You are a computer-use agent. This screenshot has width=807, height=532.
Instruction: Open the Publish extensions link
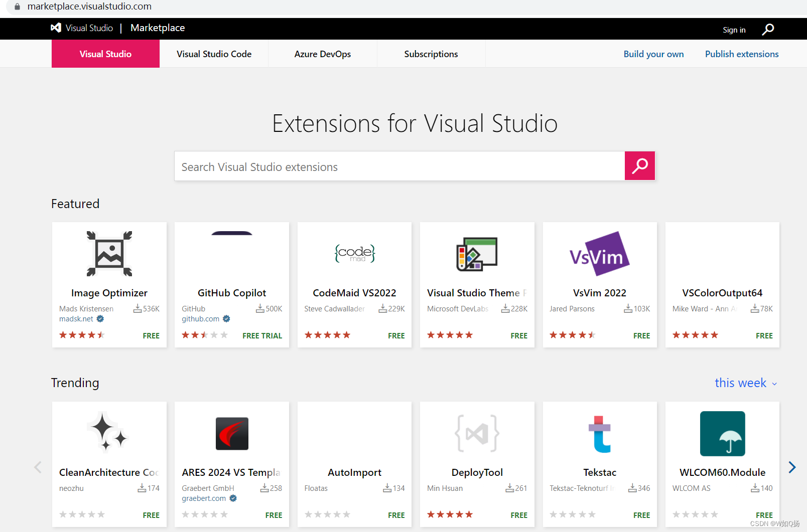coord(742,54)
